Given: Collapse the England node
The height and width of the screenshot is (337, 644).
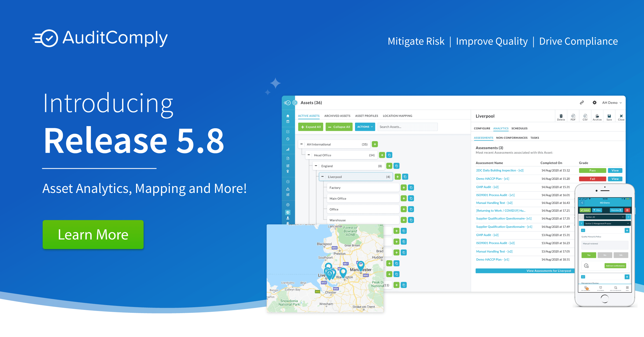Looking at the screenshot, I should click(316, 166).
